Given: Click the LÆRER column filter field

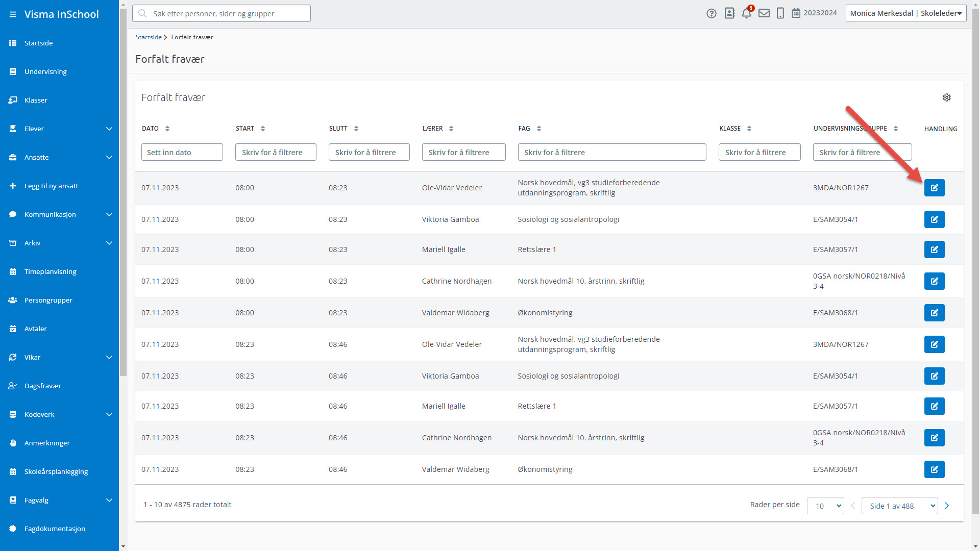Looking at the screenshot, I should coord(464,152).
